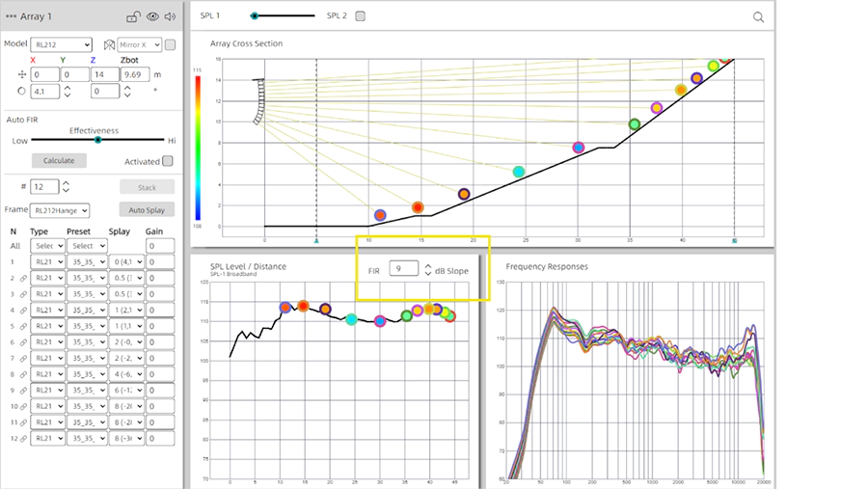Click the move-position cross icon beside X field
Viewport: 868px width, 489px height.
pyautogui.click(x=22, y=74)
